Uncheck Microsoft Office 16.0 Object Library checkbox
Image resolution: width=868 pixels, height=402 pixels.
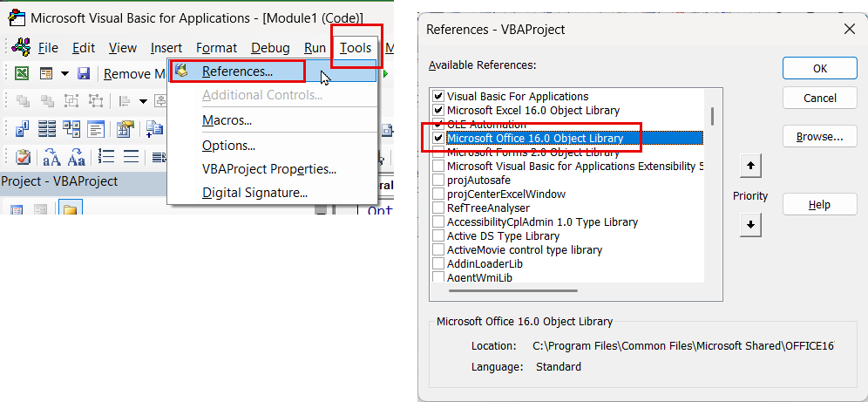(x=438, y=138)
